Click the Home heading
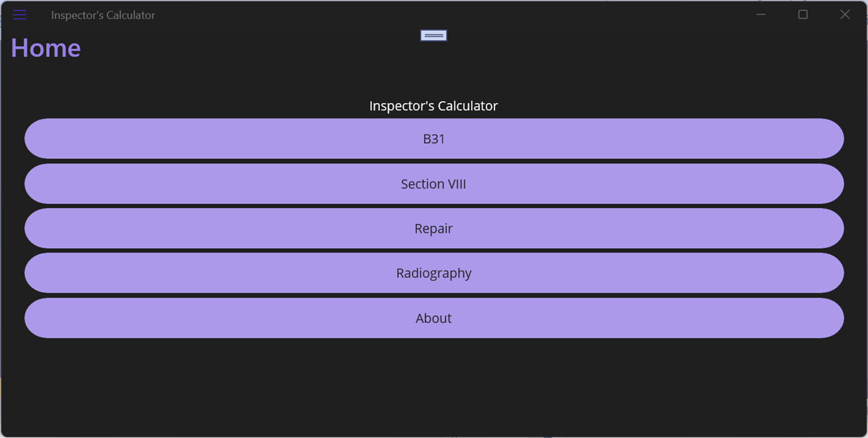Viewport: 868px width, 438px height. click(45, 47)
